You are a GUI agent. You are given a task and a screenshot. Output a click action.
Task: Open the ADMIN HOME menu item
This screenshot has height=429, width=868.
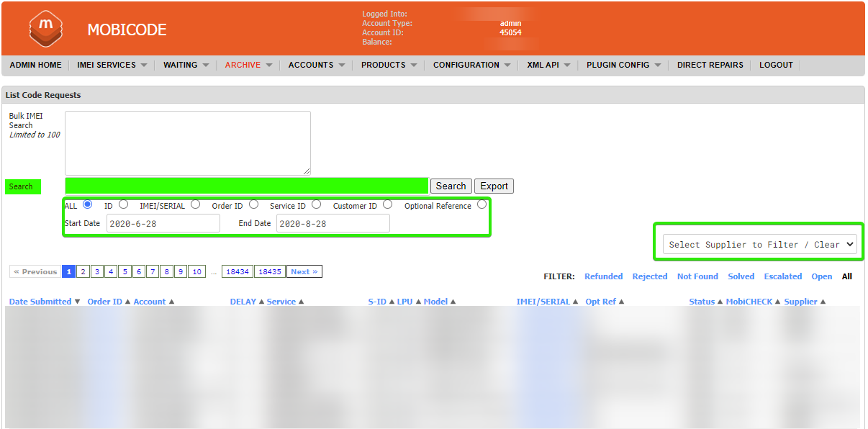coord(35,65)
